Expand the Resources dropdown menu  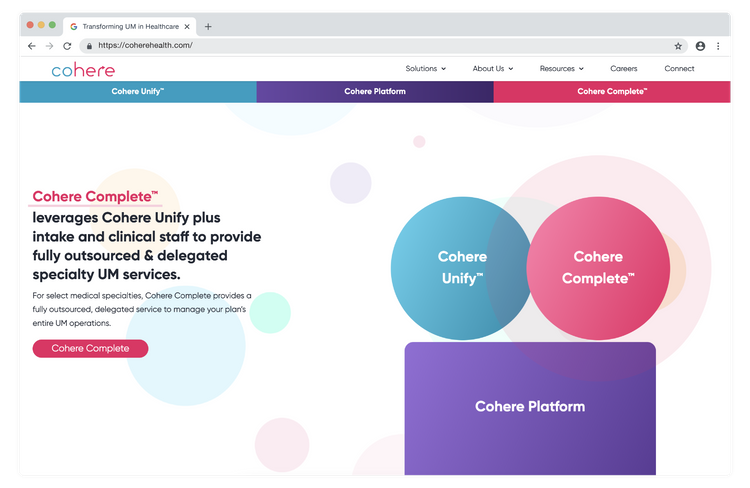(562, 68)
